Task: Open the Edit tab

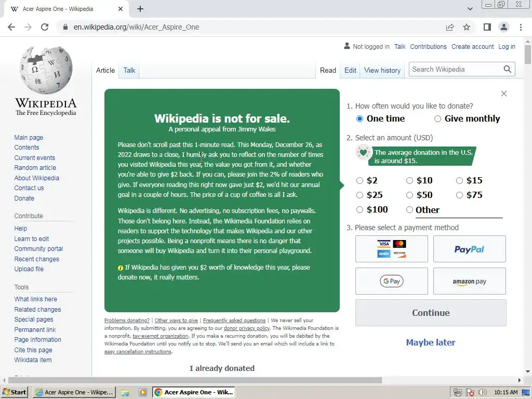Action: (350, 70)
